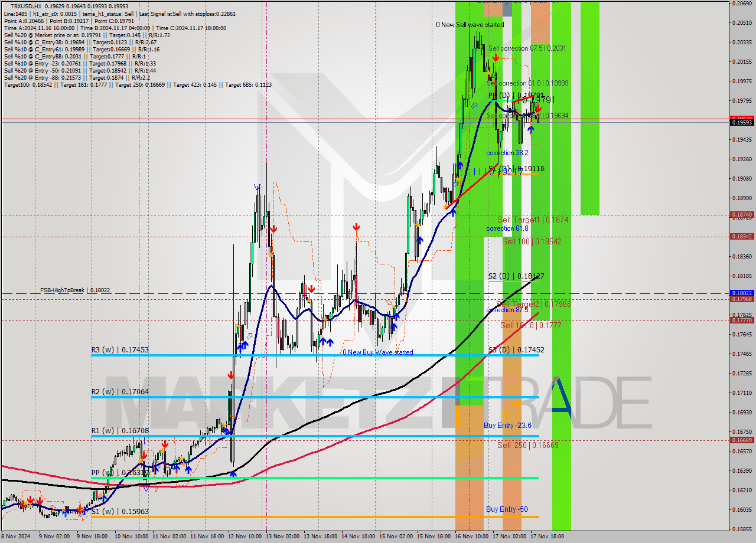Click the current price 0.19593 axis tag
756x543 pixels.
[742, 122]
